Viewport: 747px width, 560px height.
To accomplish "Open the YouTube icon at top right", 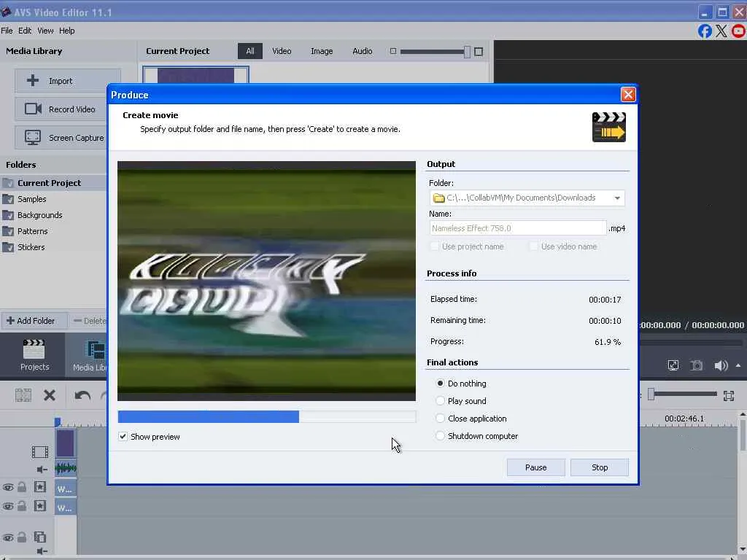I will pos(738,31).
